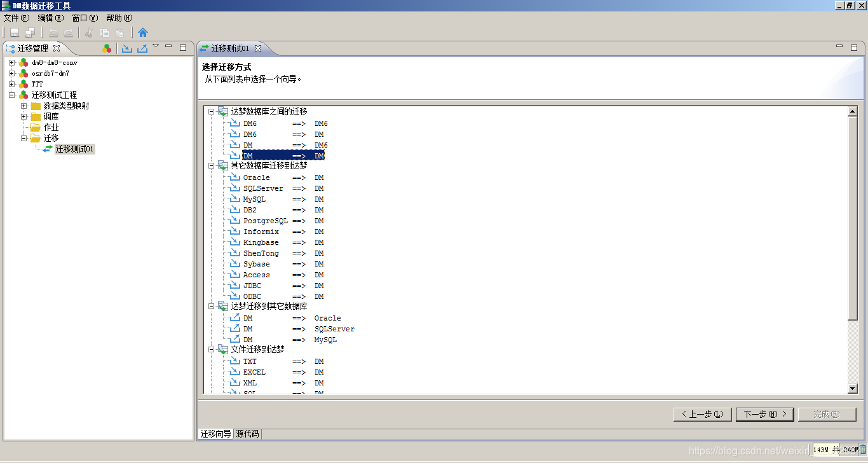
Task: Collapse the 其它数据库迁移到达梦 group
Action: click(x=212, y=165)
